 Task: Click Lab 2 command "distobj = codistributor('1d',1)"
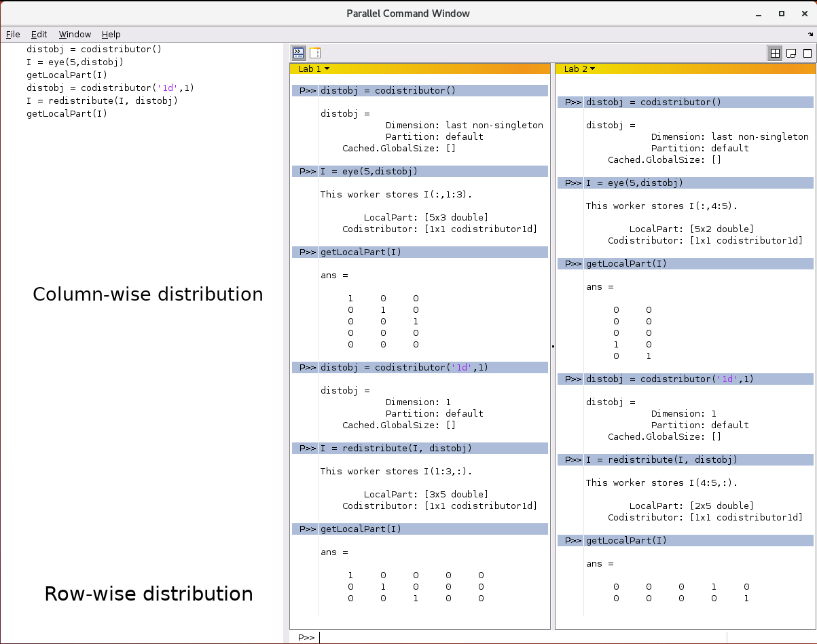tap(670, 379)
